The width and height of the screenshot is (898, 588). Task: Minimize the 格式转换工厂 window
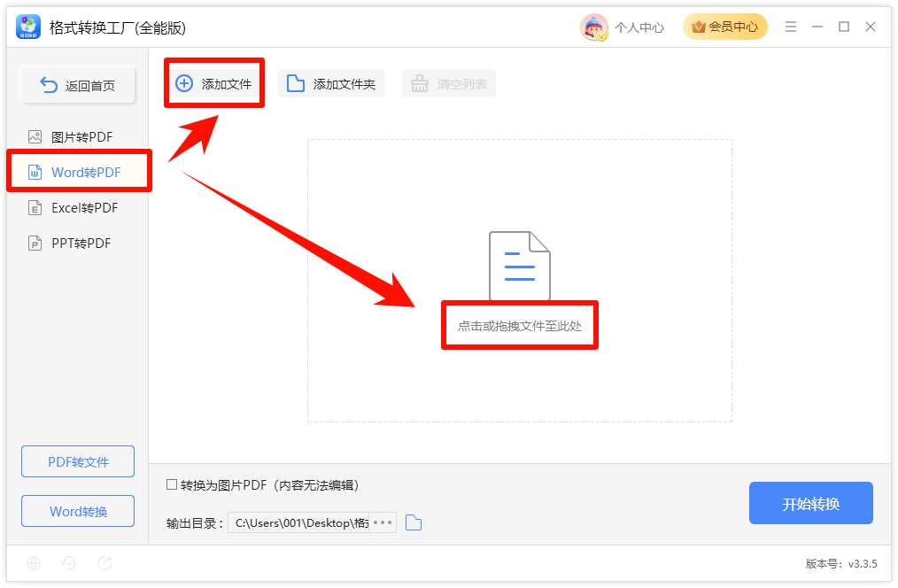817,27
